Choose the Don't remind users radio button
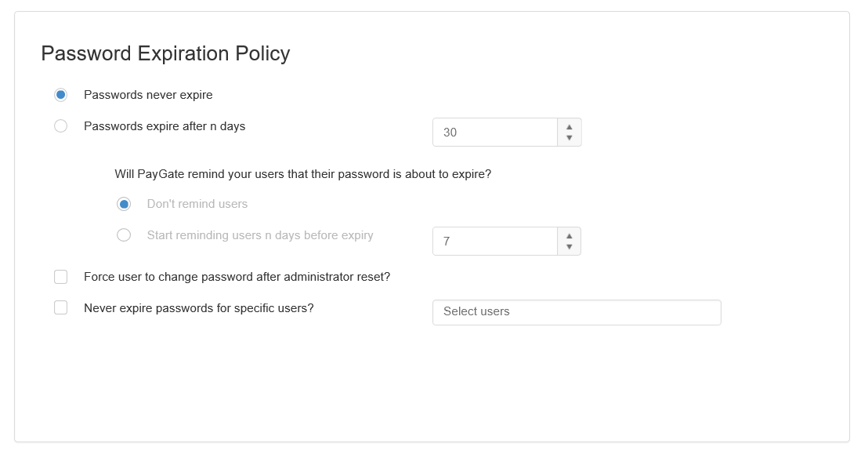The height and width of the screenshot is (458, 868). click(124, 204)
